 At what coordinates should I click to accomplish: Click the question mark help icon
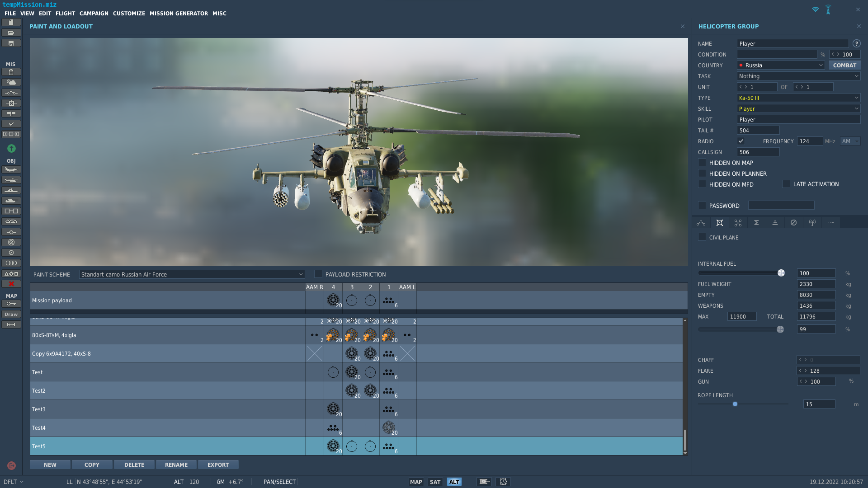(x=856, y=44)
